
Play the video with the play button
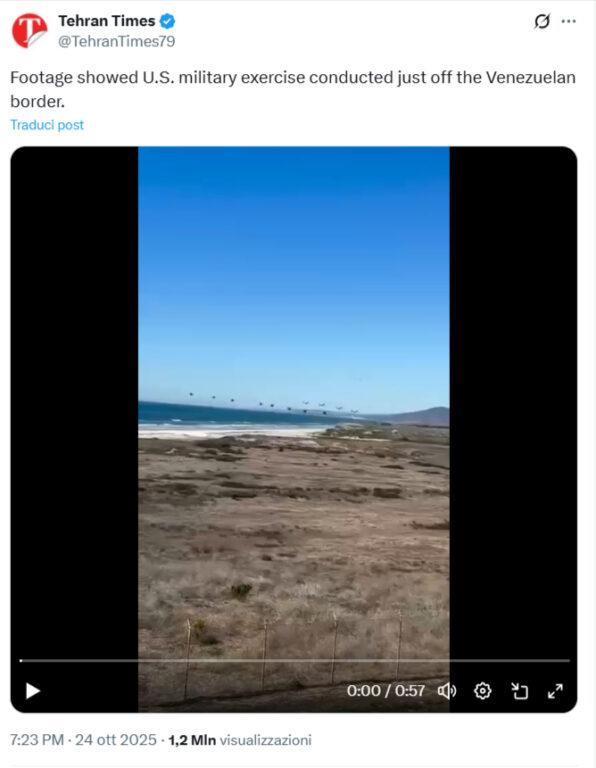33,691
